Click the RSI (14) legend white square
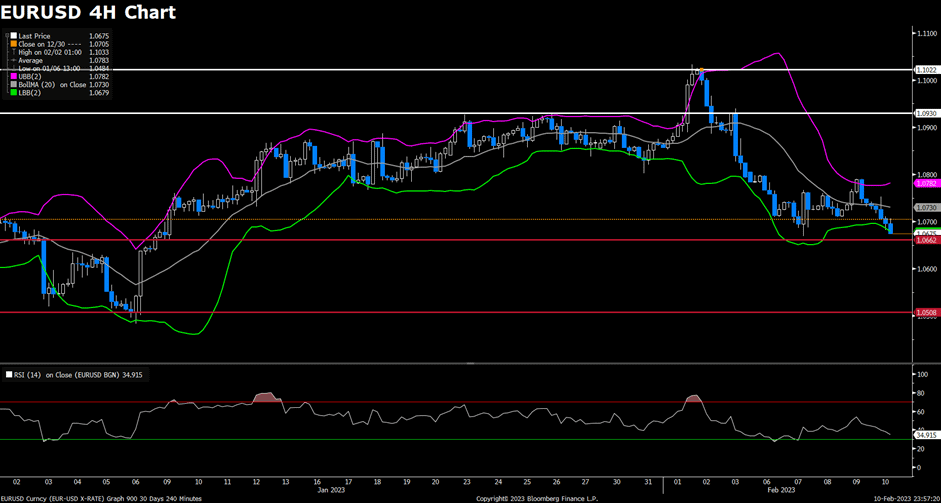Viewport: 941px width, 503px height. [x=9, y=374]
